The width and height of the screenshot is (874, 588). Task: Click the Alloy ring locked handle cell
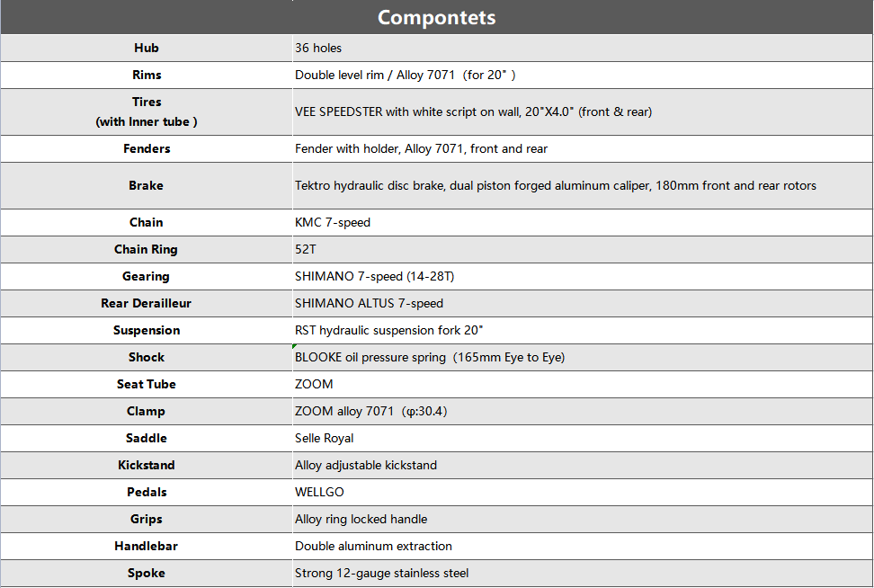(x=361, y=519)
